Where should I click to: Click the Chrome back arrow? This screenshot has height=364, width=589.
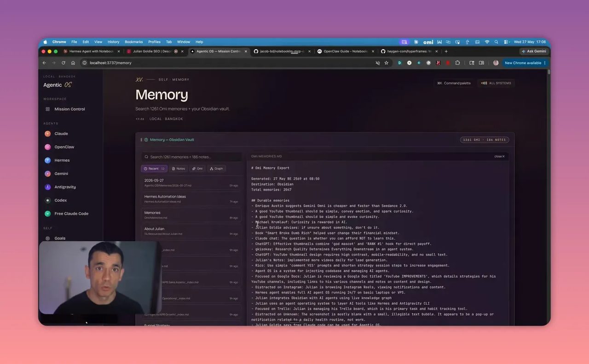point(44,63)
